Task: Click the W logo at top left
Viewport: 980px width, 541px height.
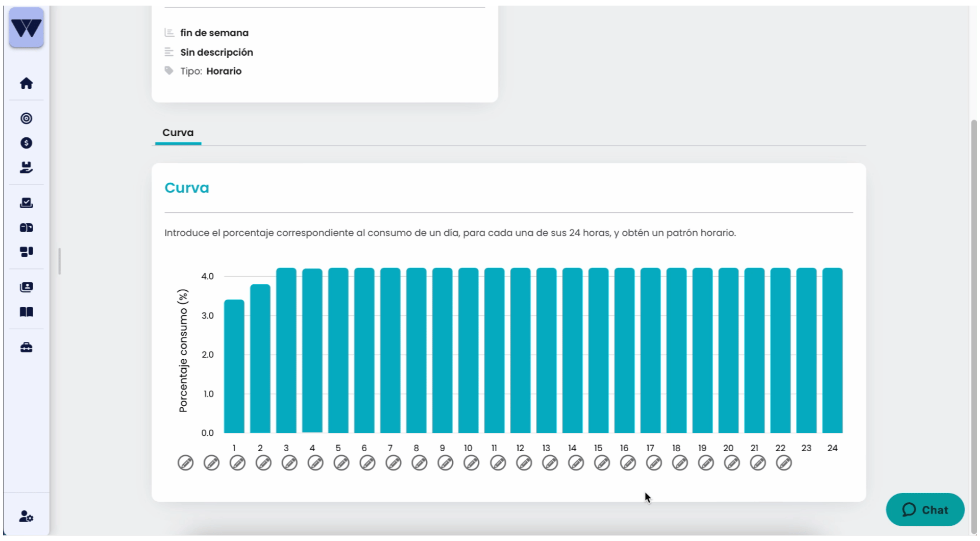Action: [26, 28]
